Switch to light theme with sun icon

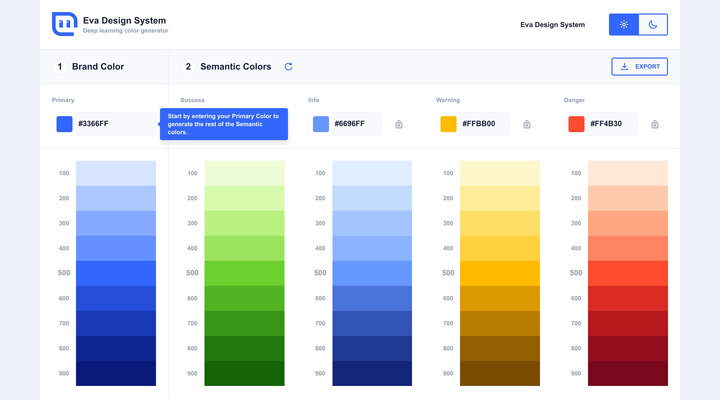pos(624,25)
